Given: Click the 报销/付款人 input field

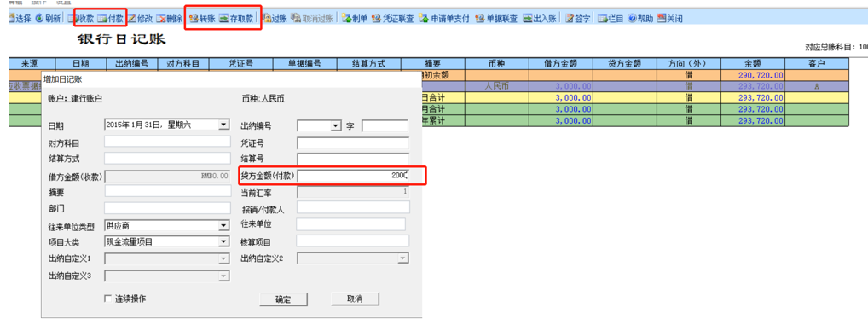Looking at the screenshot, I should pyautogui.click(x=353, y=207).
